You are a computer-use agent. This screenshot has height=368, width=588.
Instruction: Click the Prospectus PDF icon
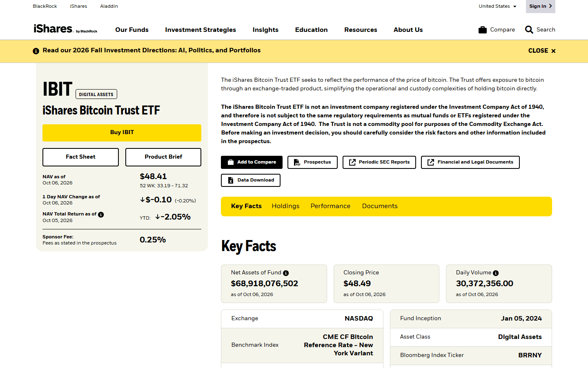click(297, 162)
